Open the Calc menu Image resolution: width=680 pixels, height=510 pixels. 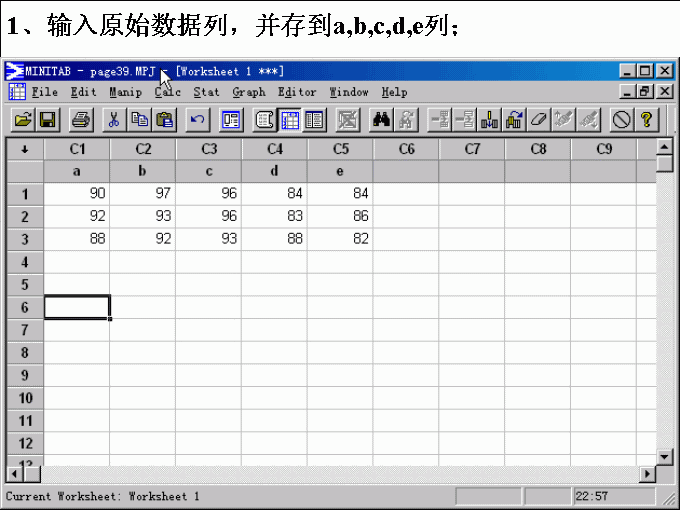pos(167,92)
